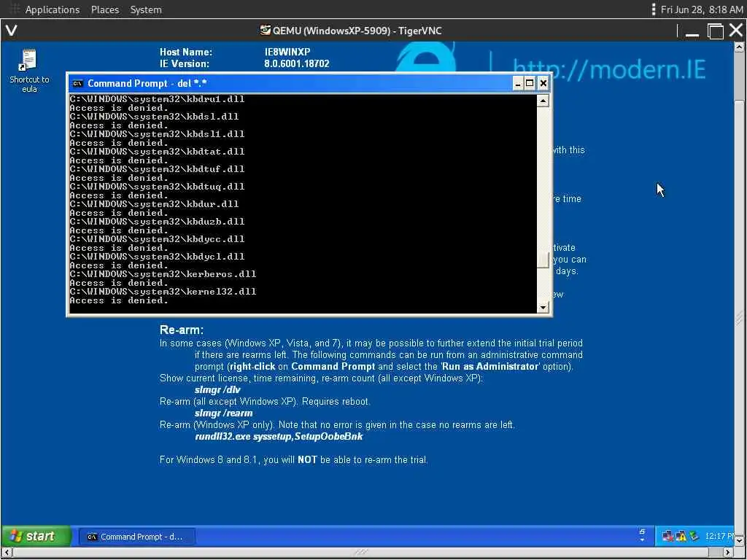Viewport: 747px width, 560px height.
Task: Click the QEMU TigerVNC title bar icon
Action: (x=265, y=31)
